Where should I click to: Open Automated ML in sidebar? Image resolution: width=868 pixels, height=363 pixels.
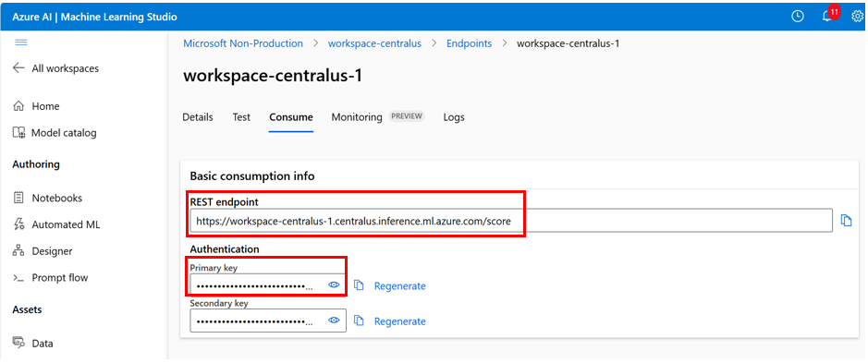(x=55, y=224)
